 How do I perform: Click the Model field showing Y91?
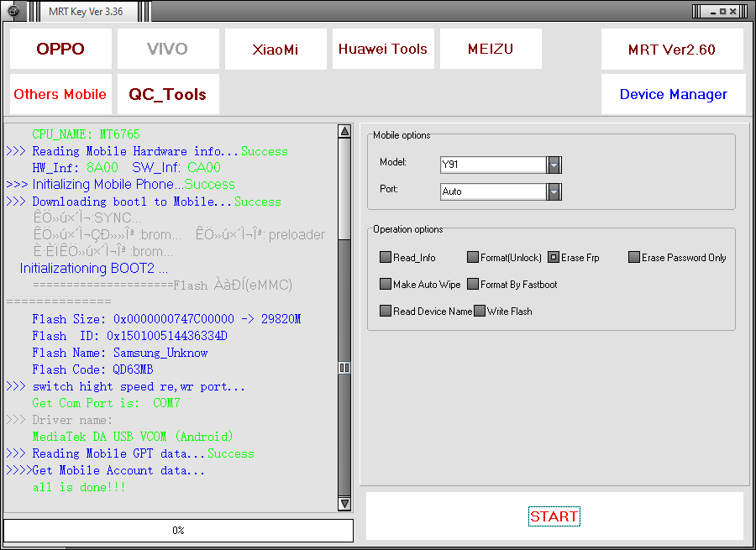[493, 165]
